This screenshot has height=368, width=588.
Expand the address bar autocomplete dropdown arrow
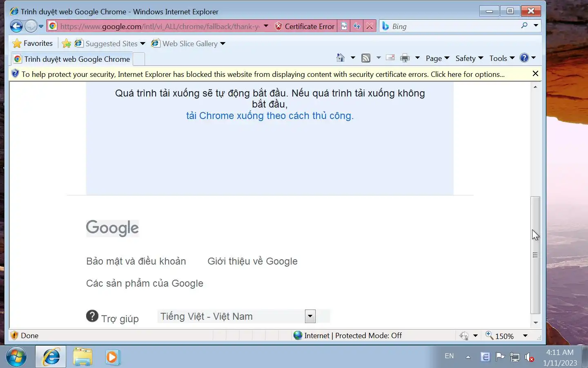[x=266, y=26]
